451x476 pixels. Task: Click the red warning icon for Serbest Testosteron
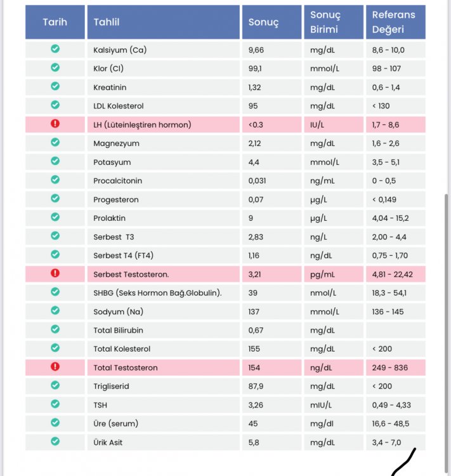pyautogui.click(x=55, y=273)
